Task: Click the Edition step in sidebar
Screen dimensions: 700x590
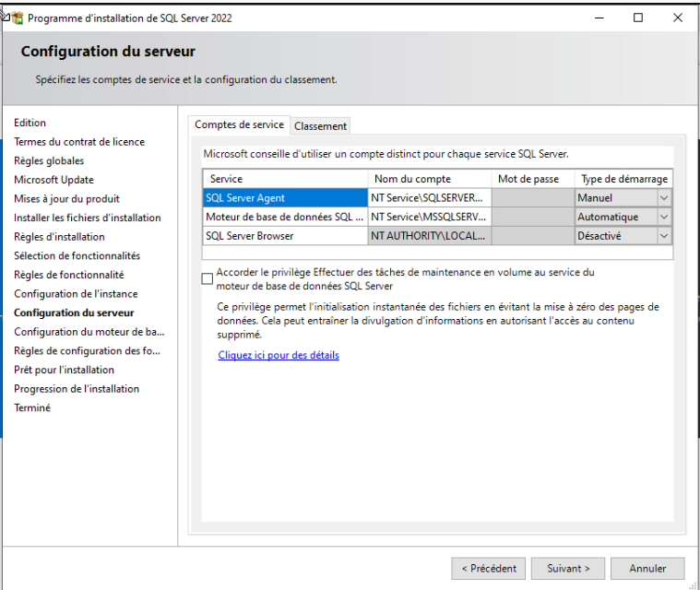Action: (x=30, y=123)
